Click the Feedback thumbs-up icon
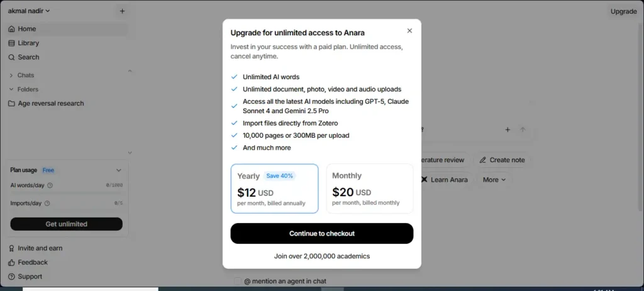This screenshot has height=291, width=644. 11,263
